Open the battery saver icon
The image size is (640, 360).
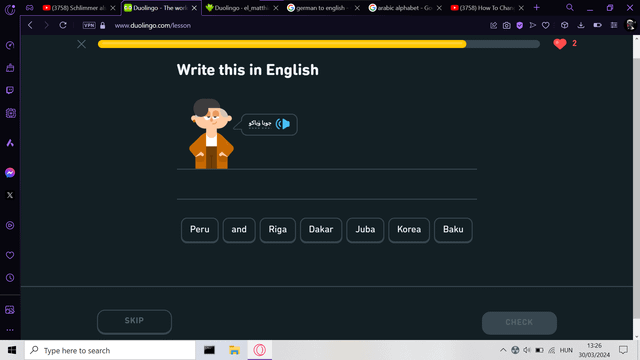coord(598,25)
